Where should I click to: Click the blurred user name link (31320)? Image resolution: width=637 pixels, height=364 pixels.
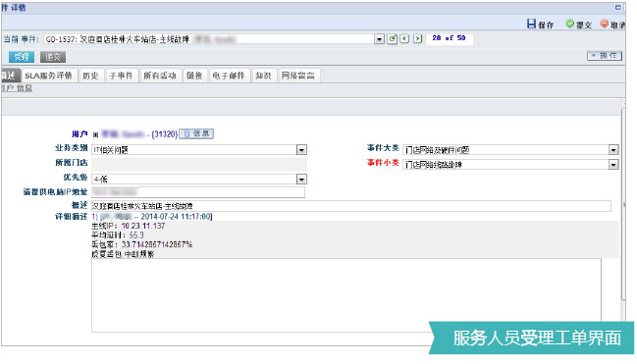pyautogui.click(x=139, y=134)
